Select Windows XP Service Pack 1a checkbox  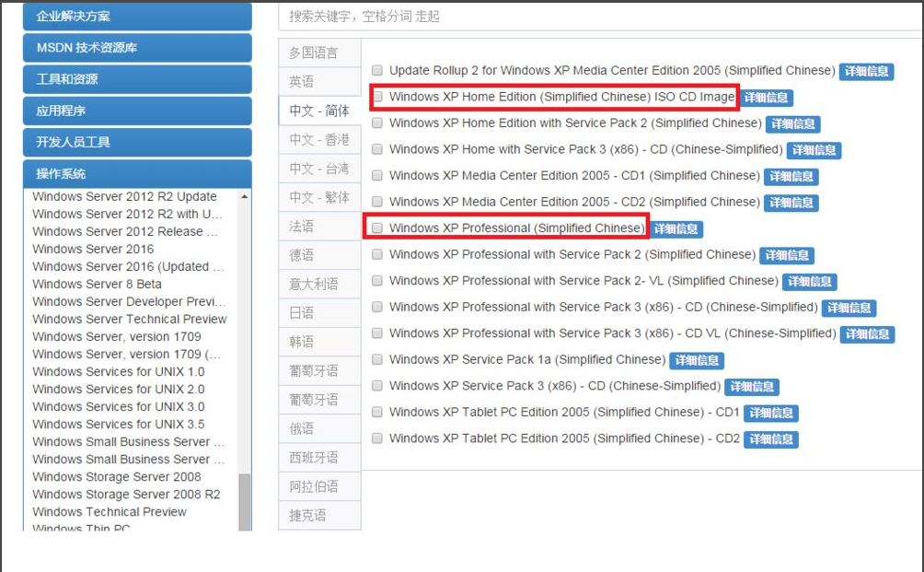click(x=377, y=360)
